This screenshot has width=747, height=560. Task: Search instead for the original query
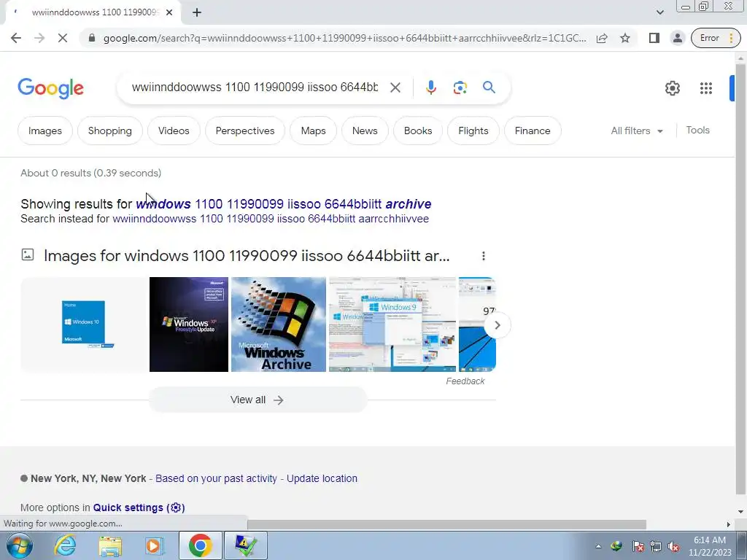pos(271,219)
